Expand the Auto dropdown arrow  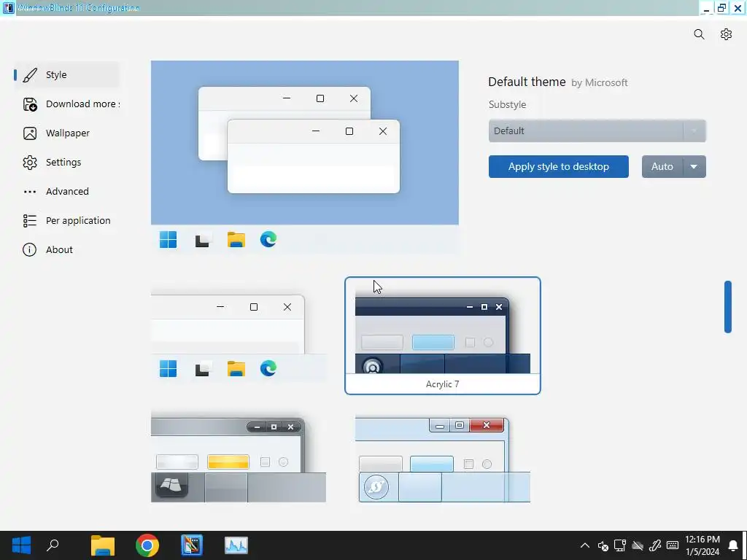[x=694, y=167]
